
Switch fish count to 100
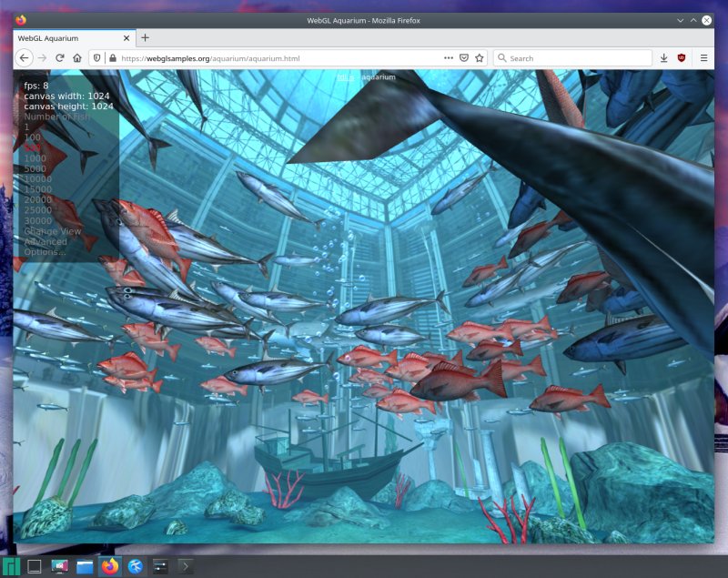tap(35, 137)
